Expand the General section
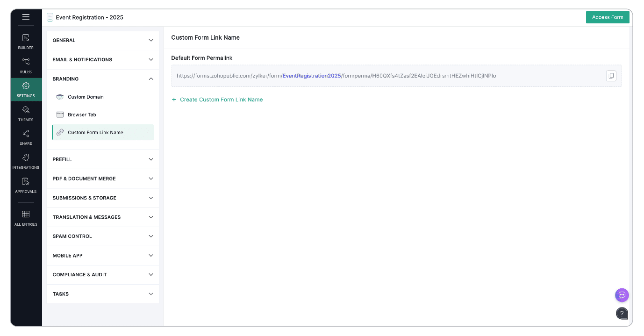The height and width of the screenshot is (336, 644). point(103,40)
